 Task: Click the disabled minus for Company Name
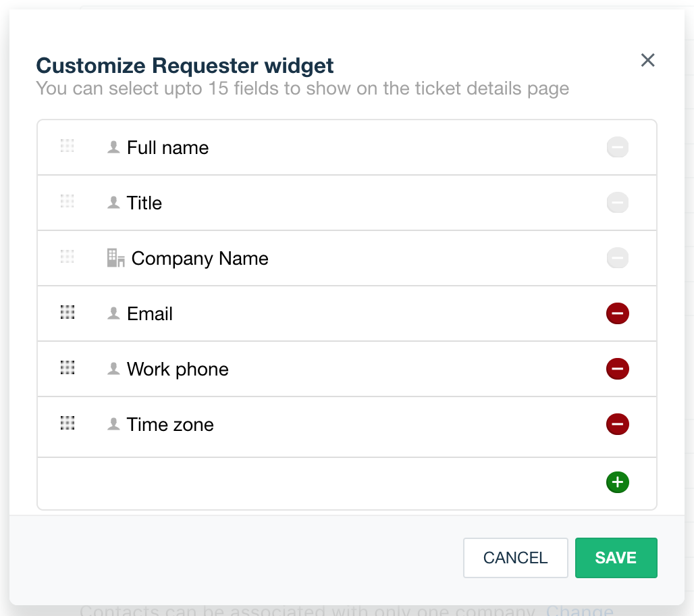[617, 258]
